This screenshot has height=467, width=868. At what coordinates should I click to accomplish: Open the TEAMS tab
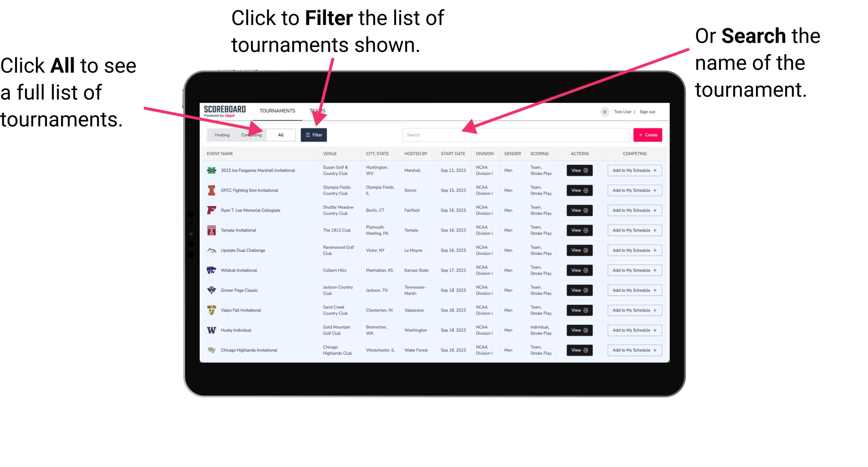click(x=319, y=110)
